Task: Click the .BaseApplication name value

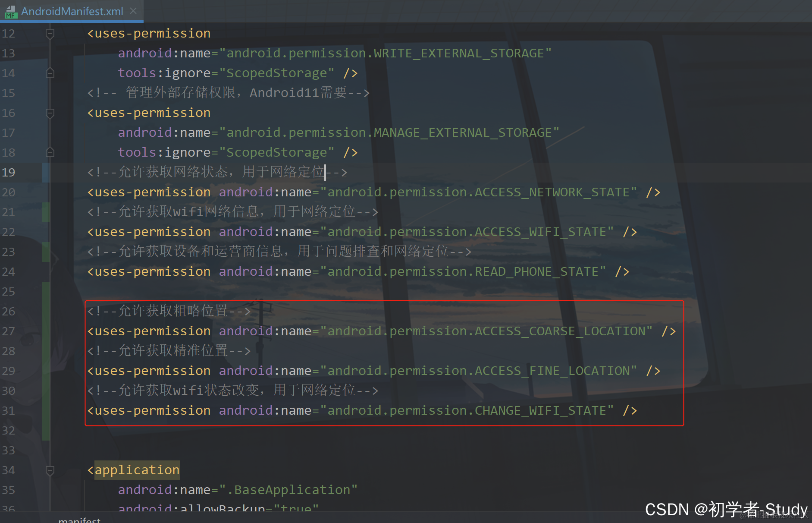Action: pyautogui.click(x=288, y=490)
